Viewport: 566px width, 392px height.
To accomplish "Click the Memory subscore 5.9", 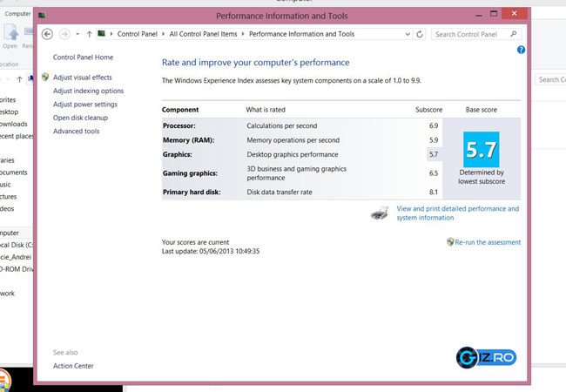I will point(434,140).
